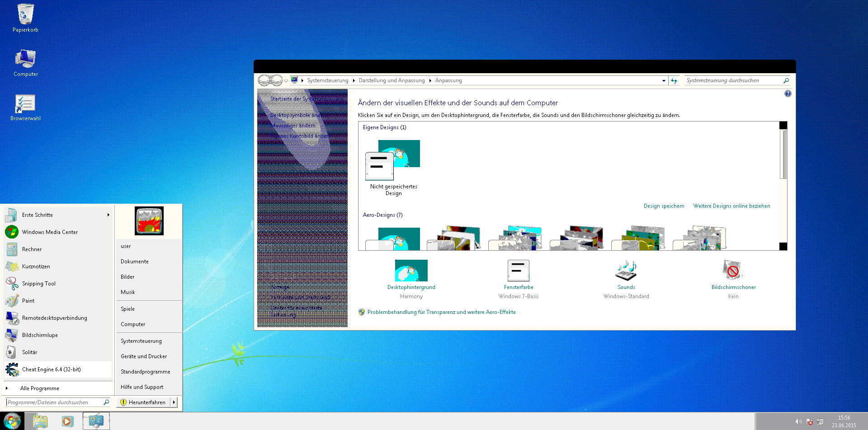868x430 pixels.
Task: Open the address bar history dropdown
Action: click(x=664, y=80)
